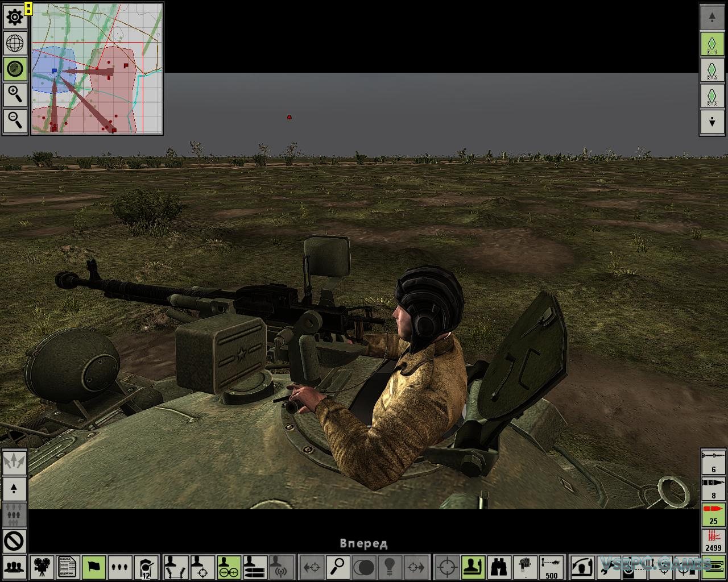Open the document report icon
The width and height of the screenshot is (728, 582).
[67, 567]
